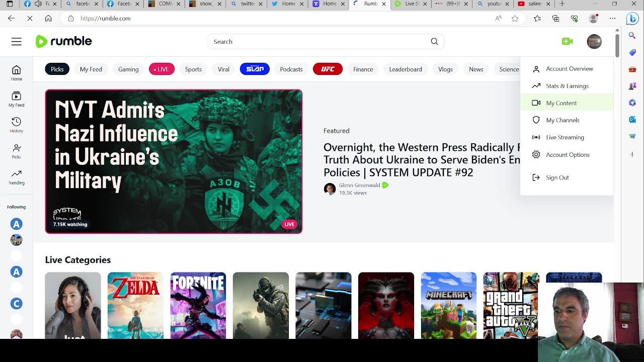Open a new browser tab

click(562, 4)
